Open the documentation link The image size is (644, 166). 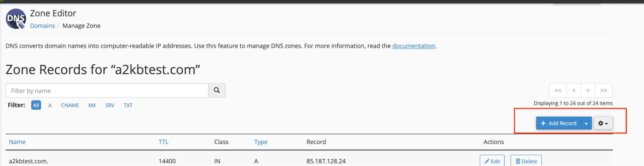tap(414, 46)
